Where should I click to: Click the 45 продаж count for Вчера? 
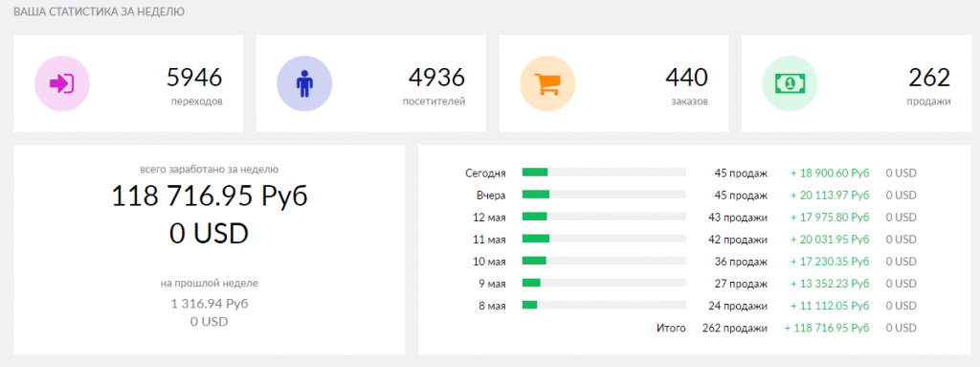click(741, 195)
